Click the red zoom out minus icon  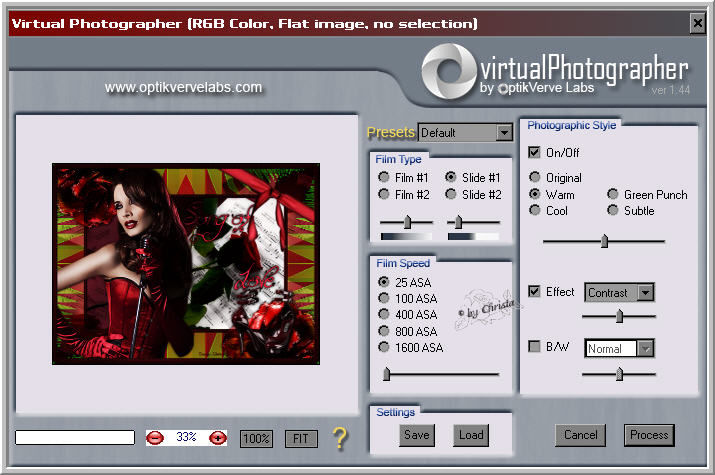[155, 438]
